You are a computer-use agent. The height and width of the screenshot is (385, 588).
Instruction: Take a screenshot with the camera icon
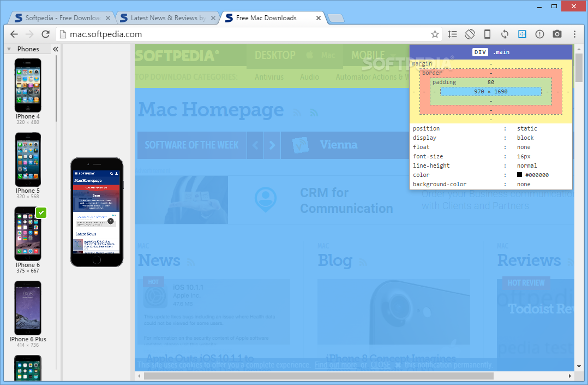coord(557,34)
